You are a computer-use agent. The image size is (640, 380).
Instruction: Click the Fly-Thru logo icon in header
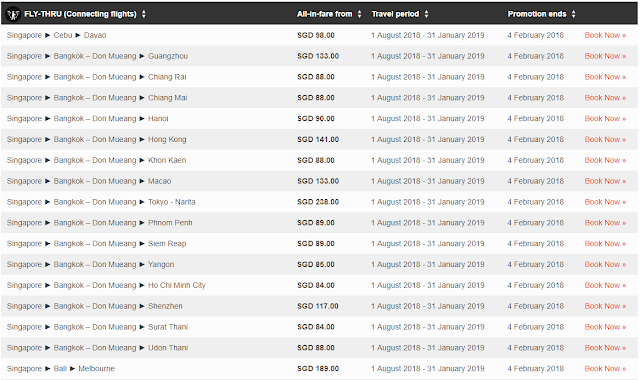pos(13,14)
